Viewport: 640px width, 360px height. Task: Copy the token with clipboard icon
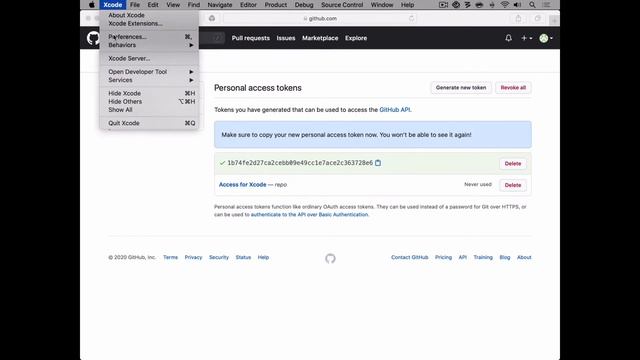coord(378,163)
